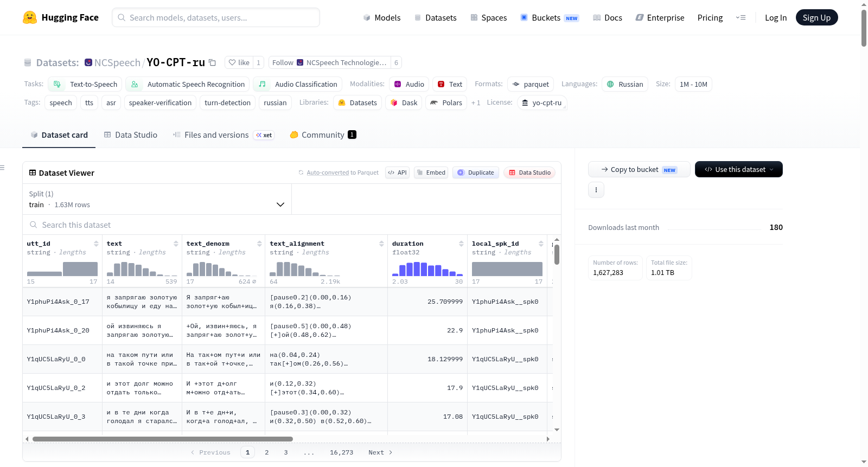Sort the text_denorm column
The image size is (868, 467).
point(259,244)
